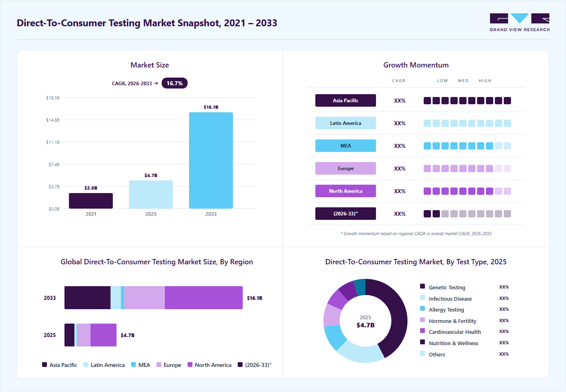566x392 pixels.
Task: Click the $2.6B label above the 2021 bar
Action: point(91,188)
